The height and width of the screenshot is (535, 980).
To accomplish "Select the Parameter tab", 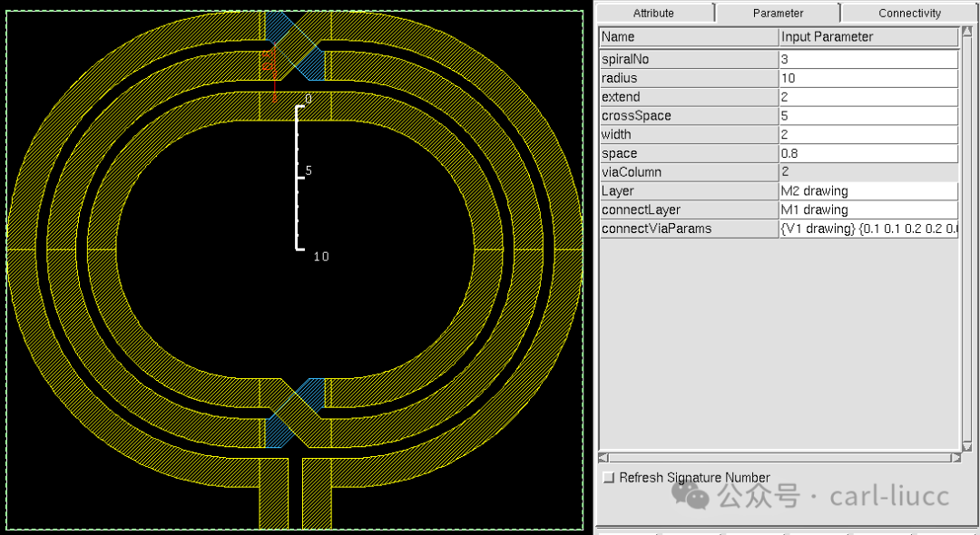I will [778, 13].
